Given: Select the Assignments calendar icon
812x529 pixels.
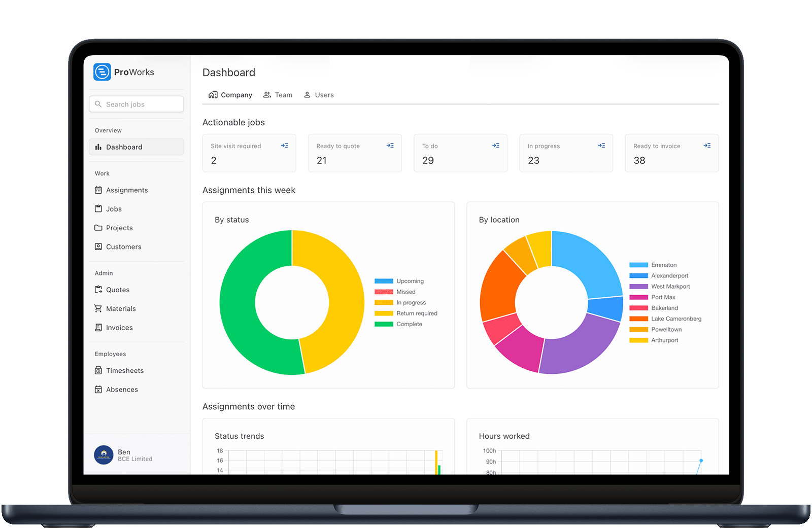Looking at the screenshot, I should pyautogui.click(x=98, y=190).
